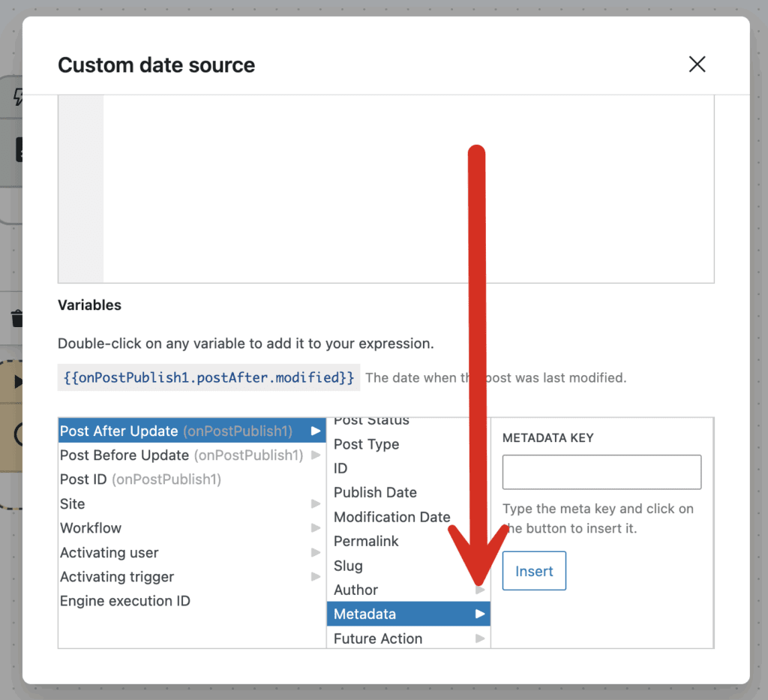The height and width of the screenshot is (700, 768).
Task: Choose Publish Date variable
Action: [x=375, y=493]
